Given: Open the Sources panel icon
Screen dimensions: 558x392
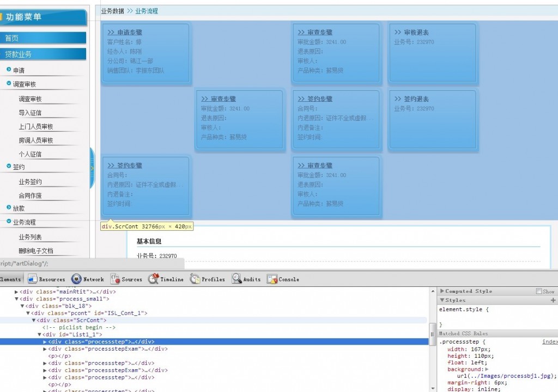Looking at the screenshot, I should [115, 279].
